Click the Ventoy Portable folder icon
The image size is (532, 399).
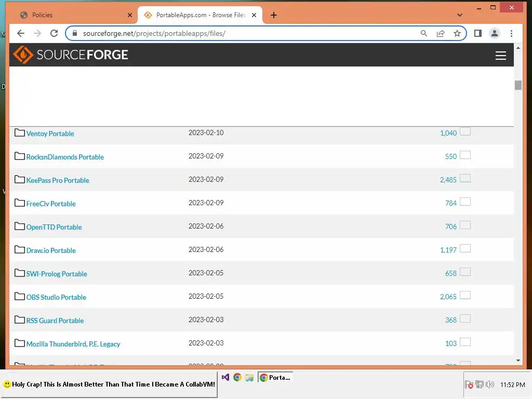(x=19, y=132)
